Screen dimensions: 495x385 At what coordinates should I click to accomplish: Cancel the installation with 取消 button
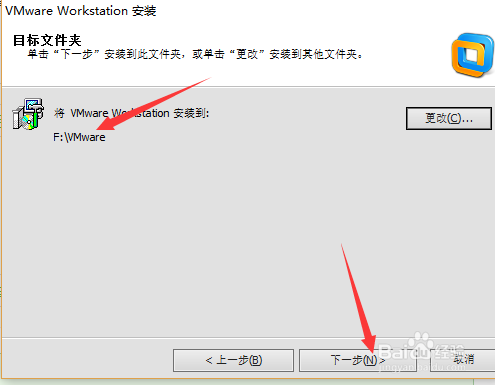click(x=463, y=360)
